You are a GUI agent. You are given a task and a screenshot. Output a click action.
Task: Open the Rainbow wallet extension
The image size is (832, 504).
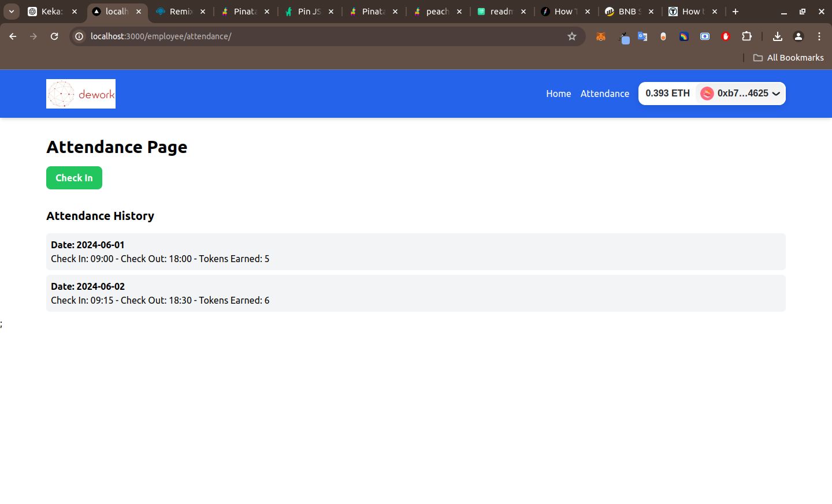coord(684,36)
